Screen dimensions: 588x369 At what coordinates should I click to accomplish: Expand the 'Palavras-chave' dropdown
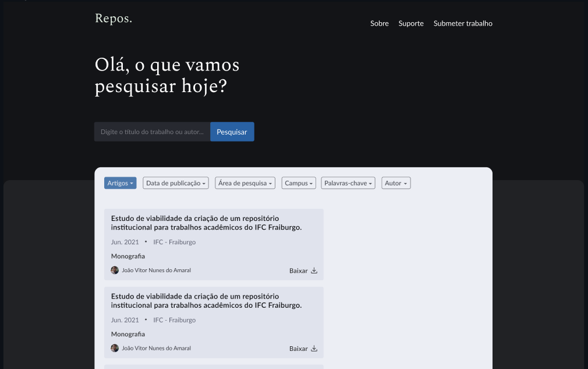(x=348, y=182)
